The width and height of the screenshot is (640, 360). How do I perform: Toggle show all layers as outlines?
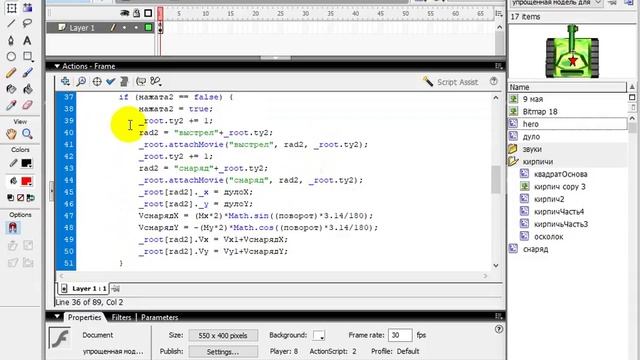click(148, 13)
